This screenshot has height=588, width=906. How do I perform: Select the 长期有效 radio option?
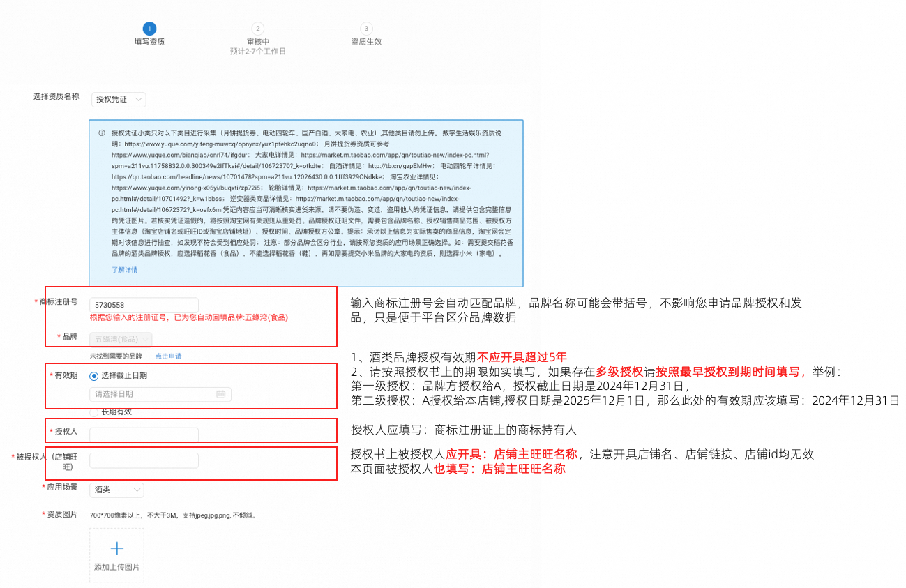(94, 412)
